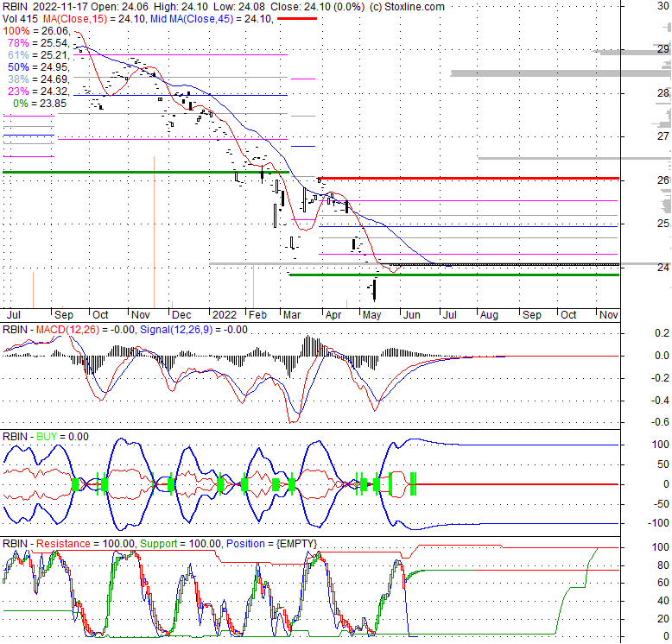Screen dimensions: 672x644
Task: Click the "Position = {EMPTY}" label
Action: click(271, 544)
